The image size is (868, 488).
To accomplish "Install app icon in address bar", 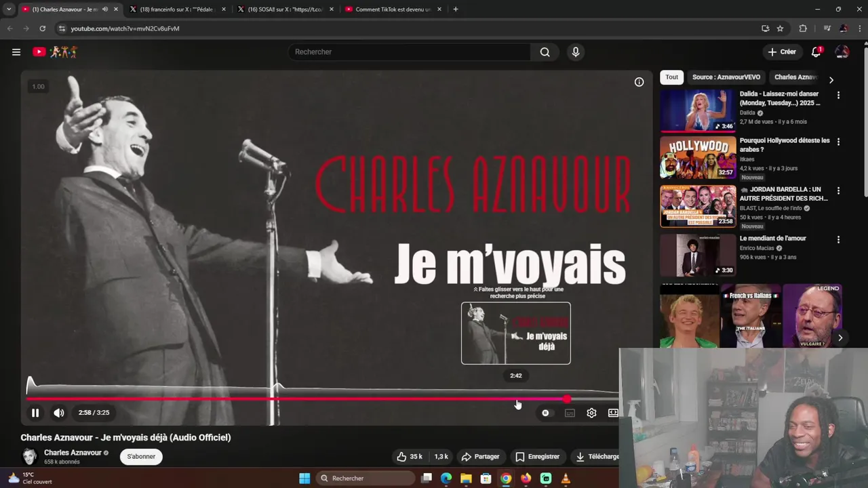I will [x=765, y=28].
